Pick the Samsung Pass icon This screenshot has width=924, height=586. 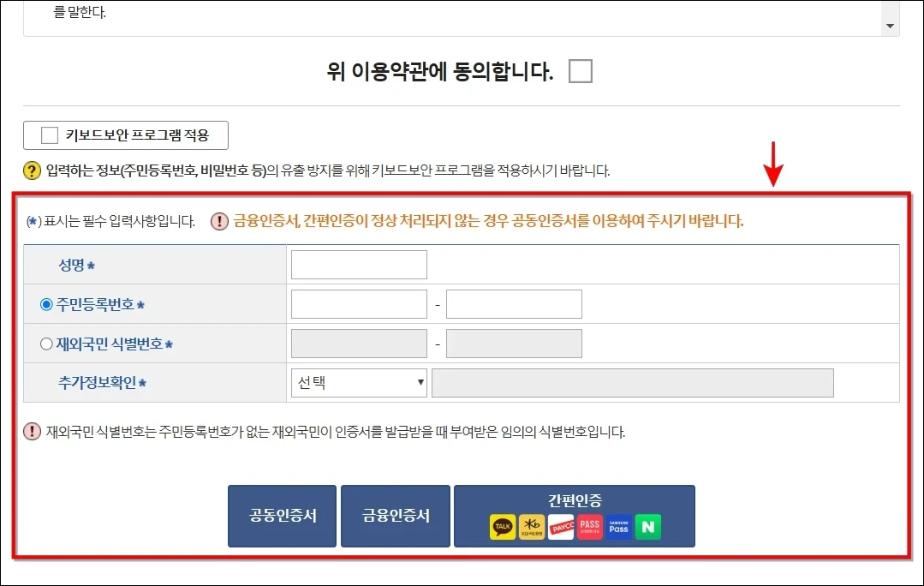(x=617, y=527)
